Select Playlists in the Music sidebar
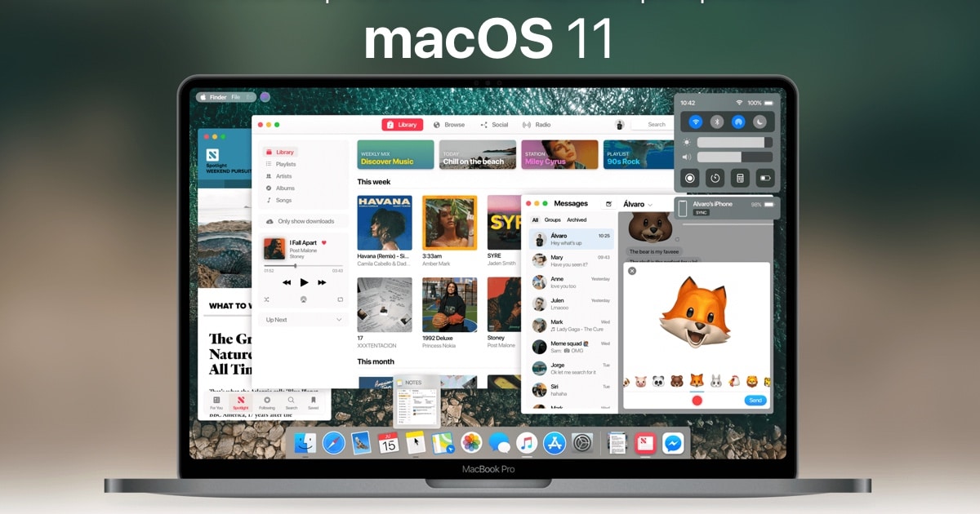Screen dimensions: 980x514 280,164
